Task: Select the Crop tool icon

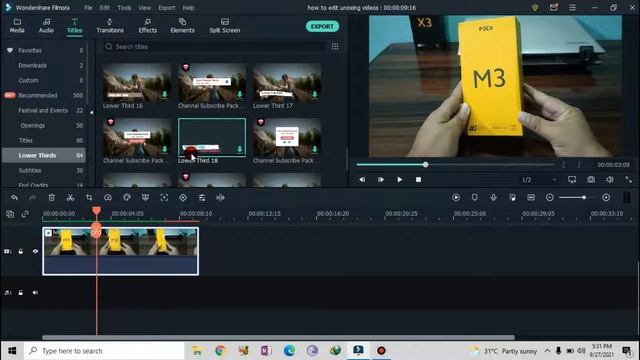Action: 89,198
